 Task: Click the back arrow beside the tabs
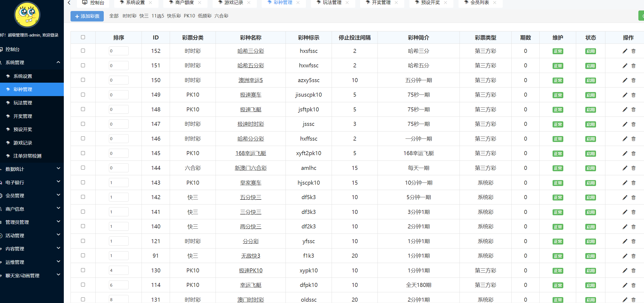coord(69,3)
